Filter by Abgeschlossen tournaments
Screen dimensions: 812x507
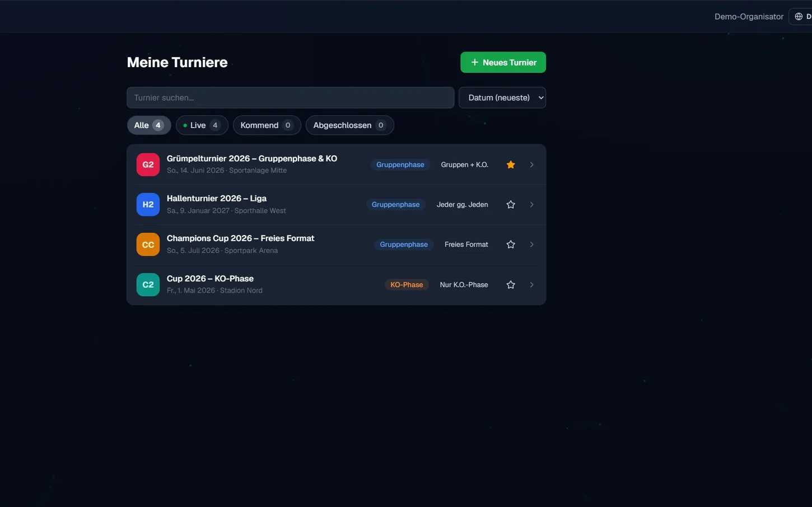click(350, 125)
